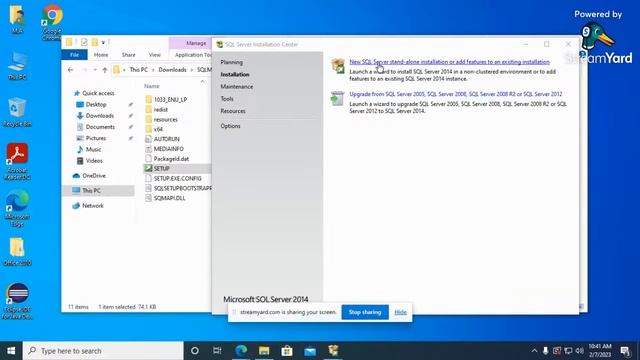
Task: Click Cortana circle icon on taskbar
Action: (195, 351)
